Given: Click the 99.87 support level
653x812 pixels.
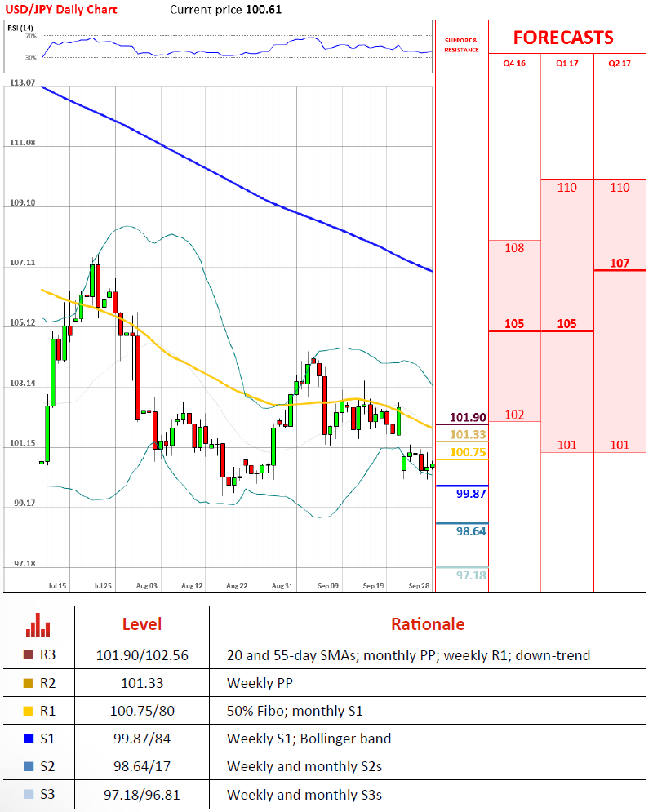Looking at the screenshot, I should click(x=471, y=494).
